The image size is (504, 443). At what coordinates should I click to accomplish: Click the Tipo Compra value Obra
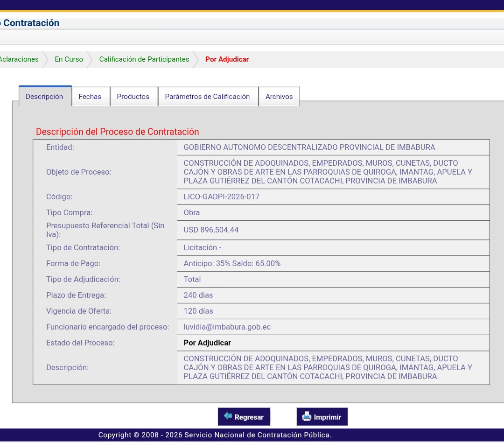(192, 212)
